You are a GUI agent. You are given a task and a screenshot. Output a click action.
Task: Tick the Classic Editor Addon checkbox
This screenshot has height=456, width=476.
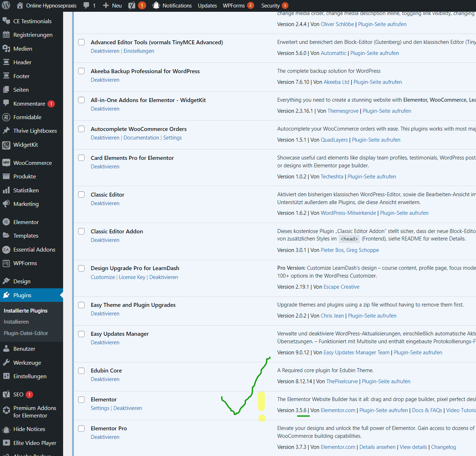pos(81,231)
